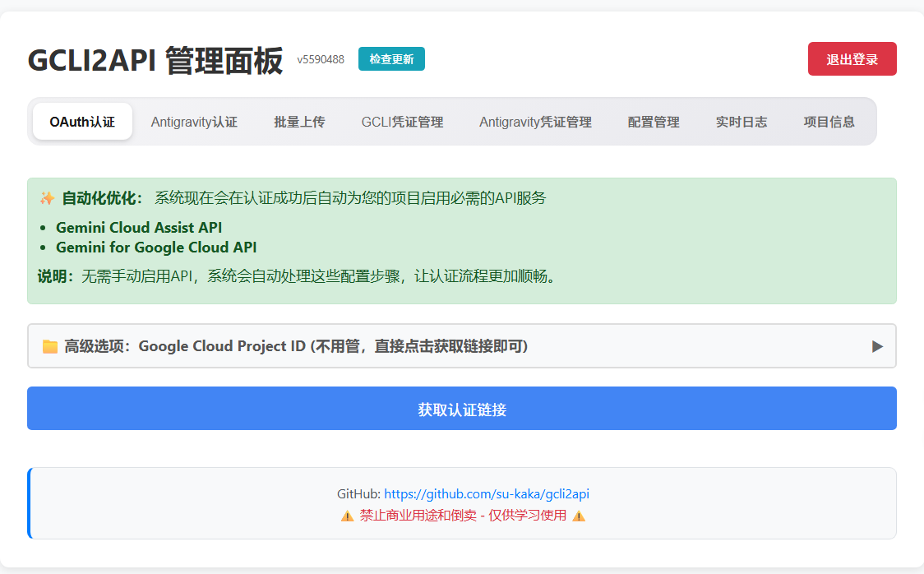
Task: Open the Google Cloud Project ID options label
Action: click(x=296, y=346)
